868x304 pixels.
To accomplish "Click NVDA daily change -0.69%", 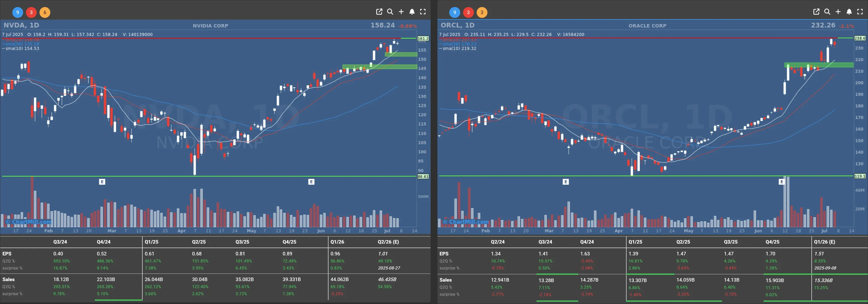I will [x=407, y=26].
